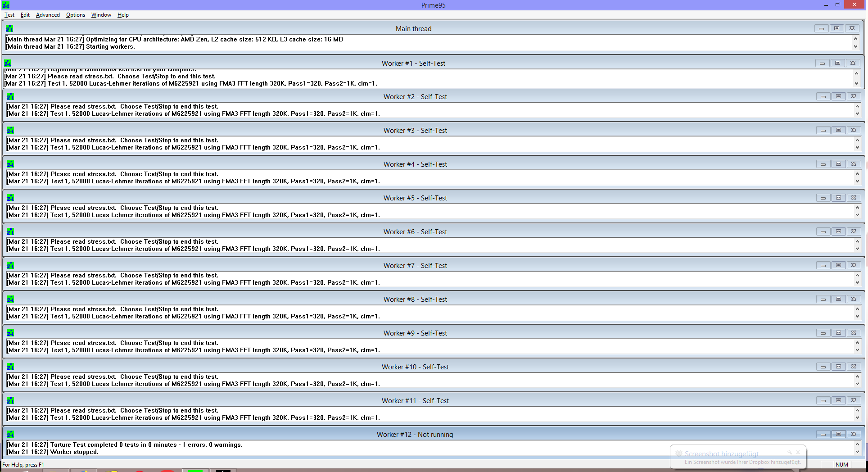Click the Worker #8 window icon
Screen dimensions: 868x472
pyautogui.click(x=10, y=299)
